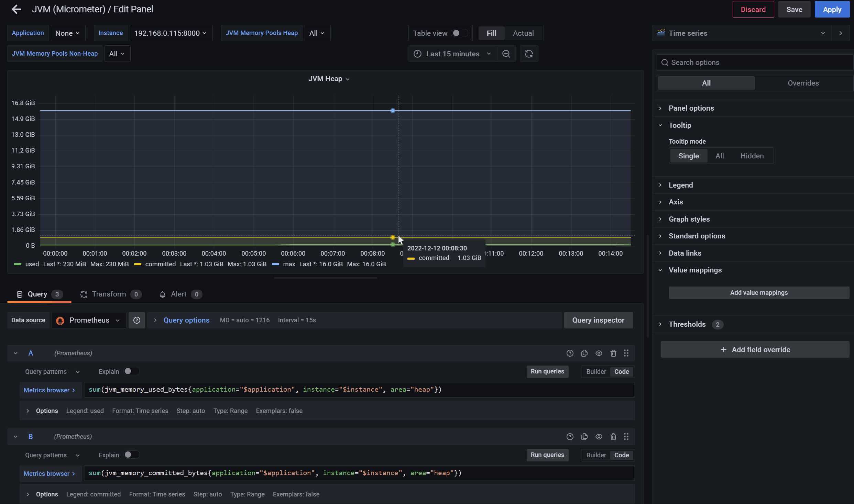The height and width of the screenshot is (504, 854).
Task: Select the Overrides options tab
Action: 803,83
